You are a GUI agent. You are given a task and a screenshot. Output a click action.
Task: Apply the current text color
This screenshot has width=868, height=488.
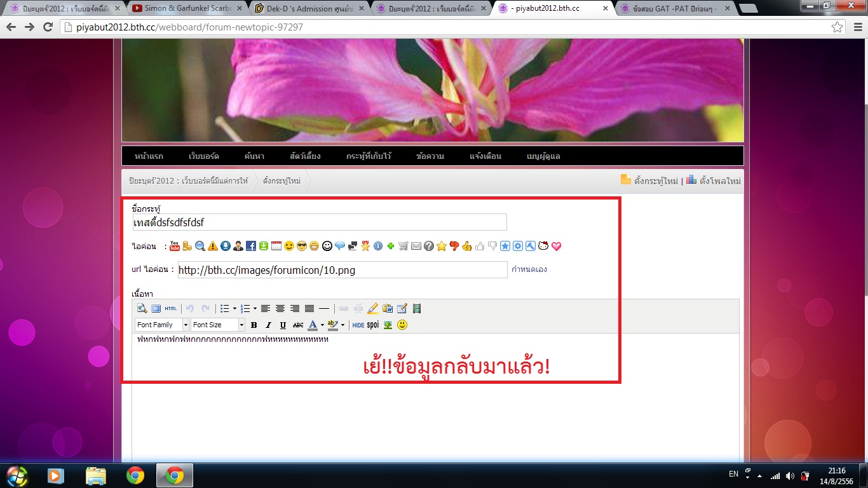(x=313, y=325)
